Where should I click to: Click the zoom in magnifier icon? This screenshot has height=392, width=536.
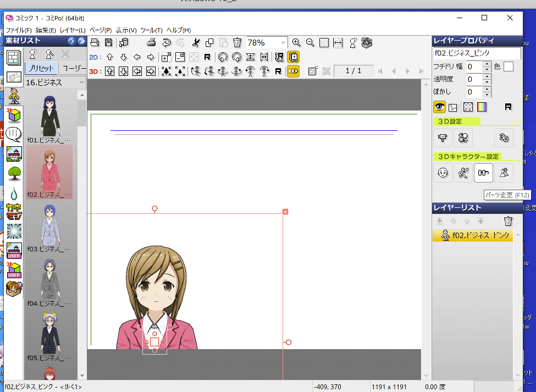296,42
